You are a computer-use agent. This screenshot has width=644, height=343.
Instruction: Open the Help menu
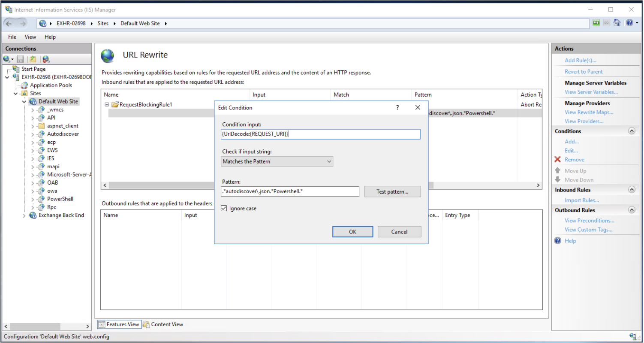tap(50, 37)
